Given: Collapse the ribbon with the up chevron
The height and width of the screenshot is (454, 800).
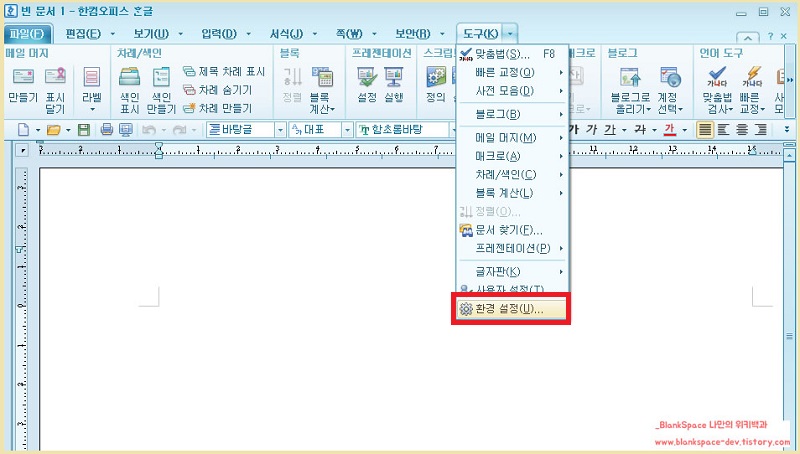Looking at the screenshot, I should tap(747, 37).
